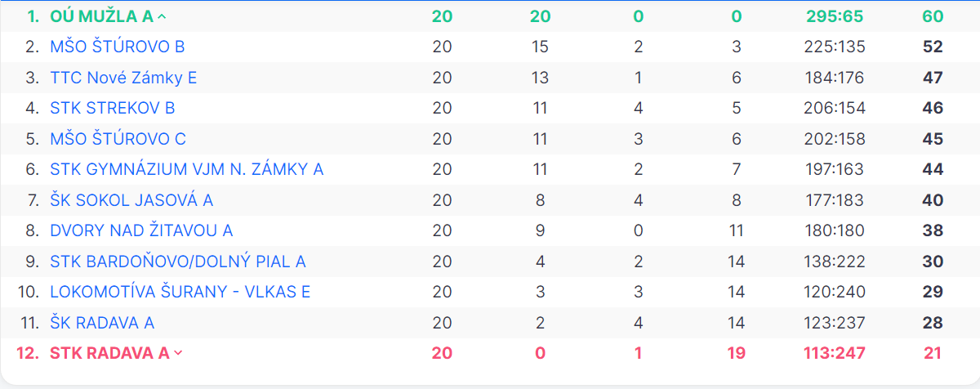980x389 pixels.
Task: Click the 21 points value of STK RADAVA A
Action: 933,353
